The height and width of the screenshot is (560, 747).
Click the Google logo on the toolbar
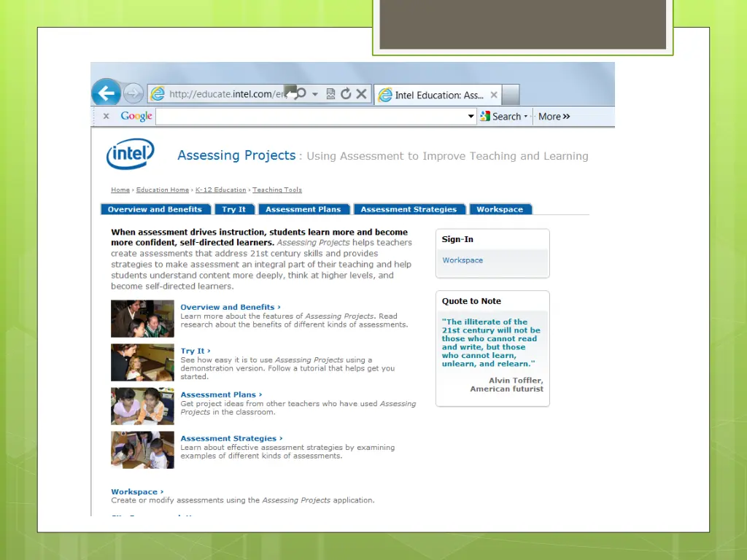(136, 116)
